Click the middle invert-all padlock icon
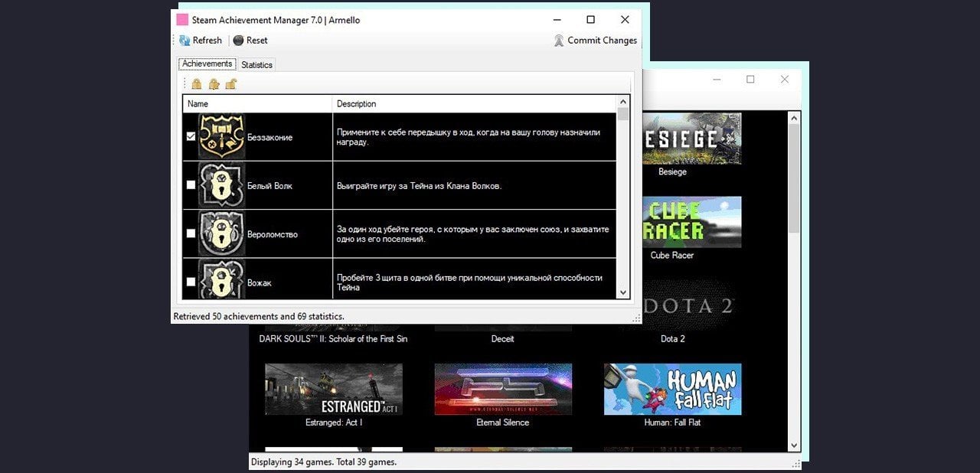 tap(214, 84)
